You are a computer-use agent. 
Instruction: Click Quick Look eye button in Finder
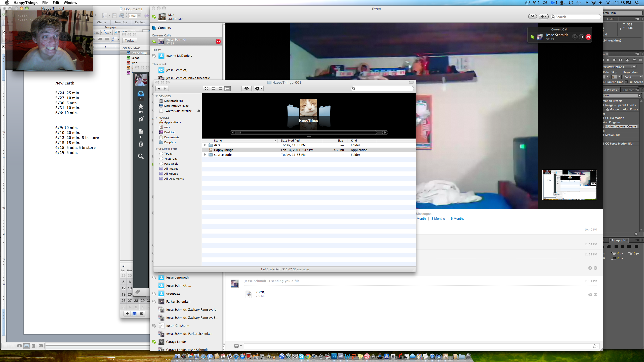pyautogui.click(x=247, y=88)
